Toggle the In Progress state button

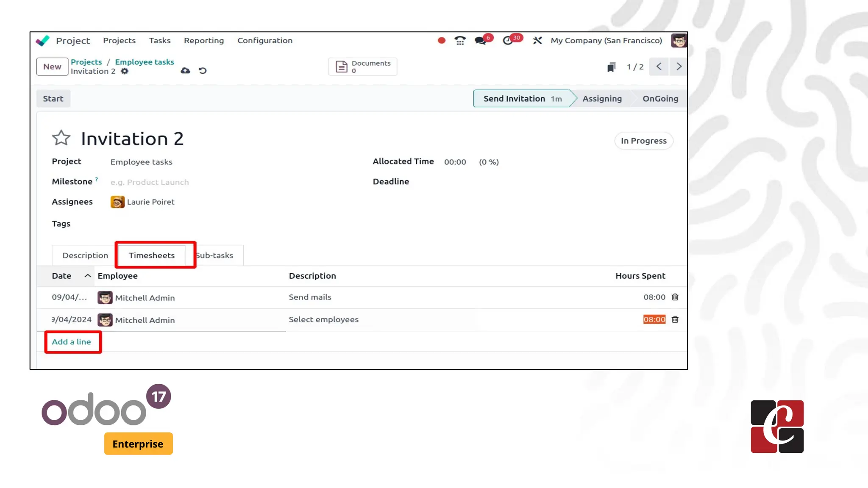[x=643, y=141]
